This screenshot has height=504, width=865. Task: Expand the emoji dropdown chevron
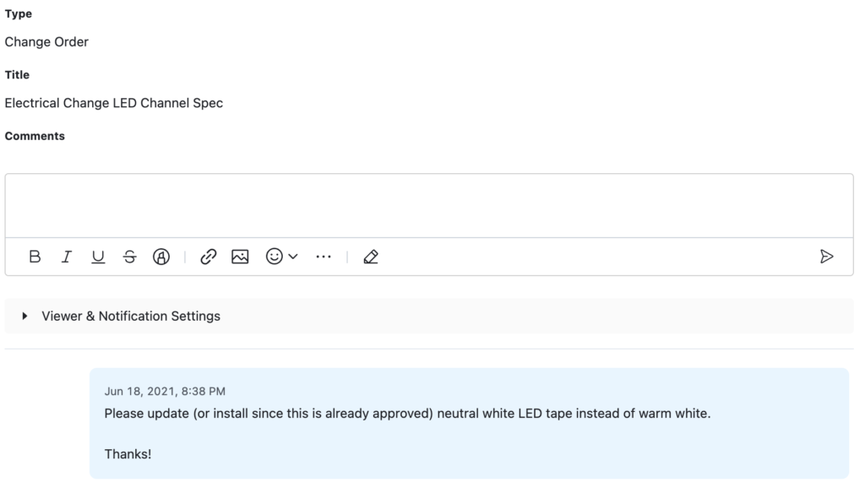click(x=293, y=257)
